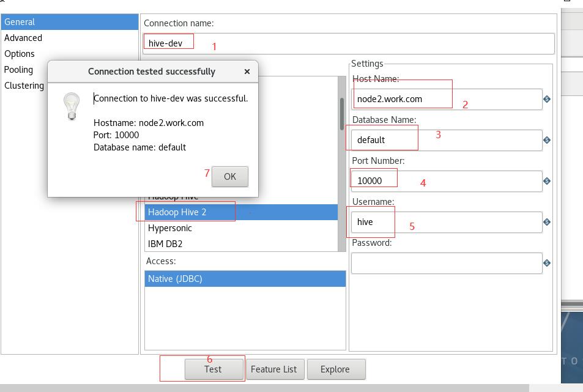Click the Username input field
Image resolution: width=583 pixels, height=392 pixels.
[x=447, y=222]
